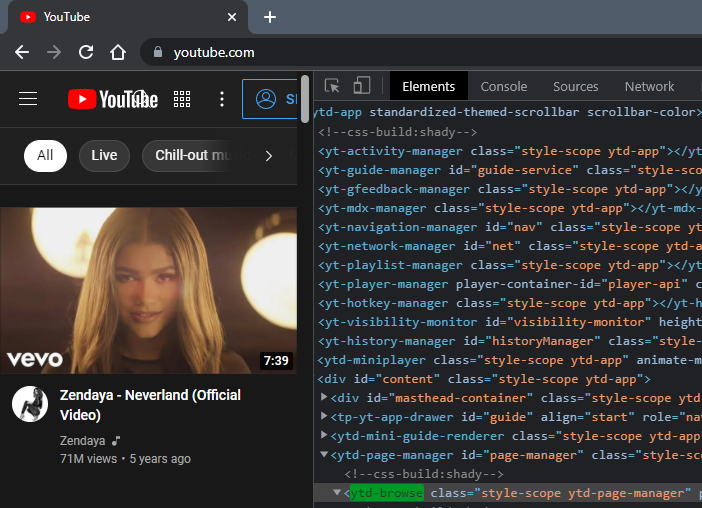Select the Live filter chip
This screenshot has height=508, width=702.
[x=104, y=155]
